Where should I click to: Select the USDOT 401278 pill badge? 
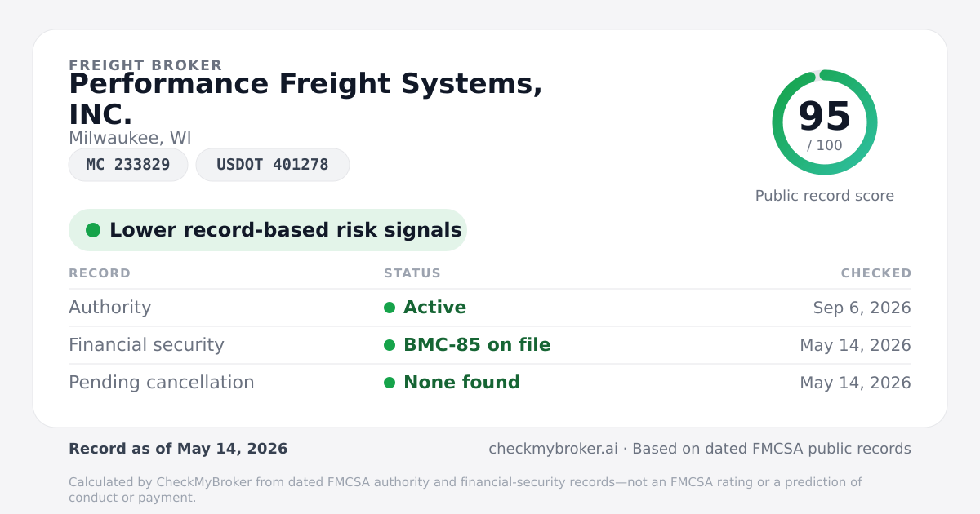coord(273,165)
